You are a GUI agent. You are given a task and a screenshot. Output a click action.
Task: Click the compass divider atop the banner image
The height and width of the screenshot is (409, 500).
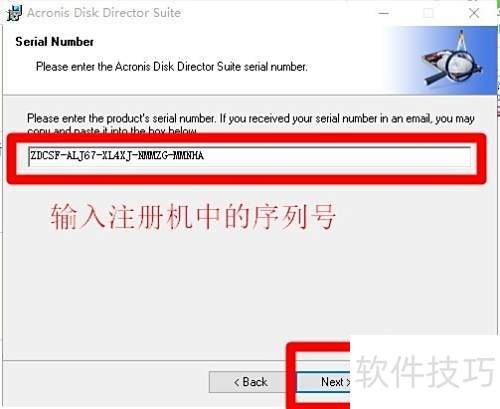tap(462, 41)
